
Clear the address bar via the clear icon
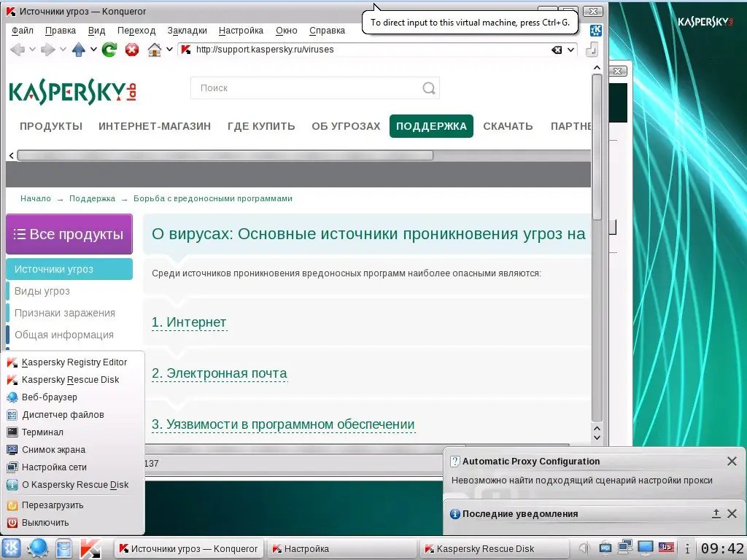tap(557, 50)
